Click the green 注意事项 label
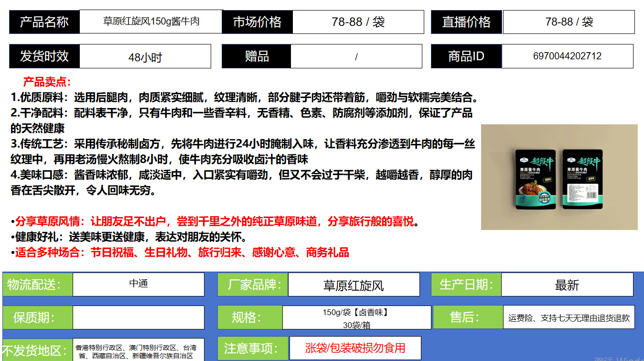Screen dimensions: 644x361 pyautogui.click(x=251, y=348)
